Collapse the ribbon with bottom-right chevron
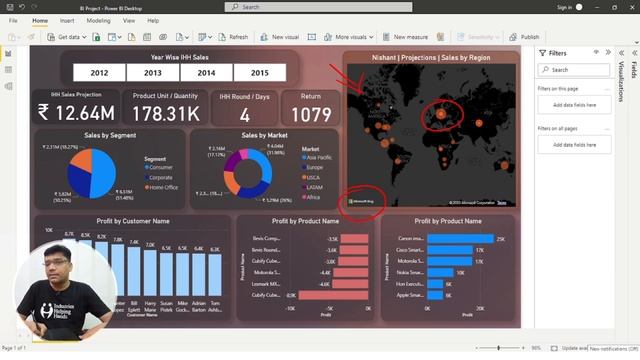 pyautogui.click(x=636, y=42)
